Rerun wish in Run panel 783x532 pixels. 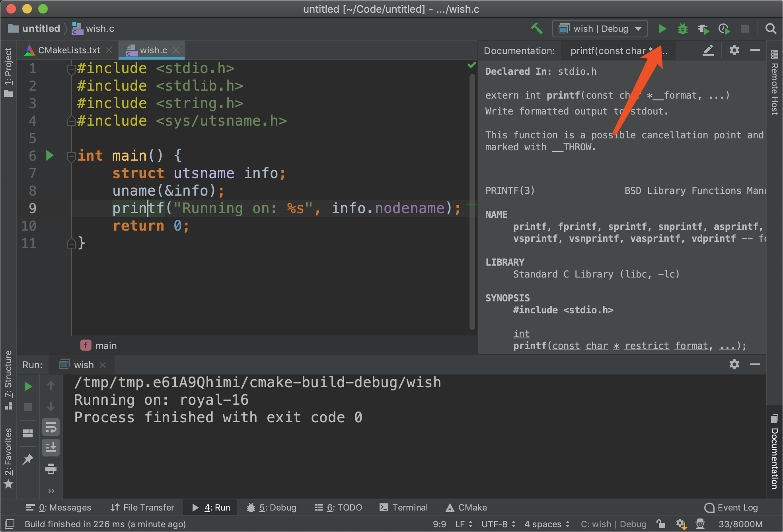point(28,386)
